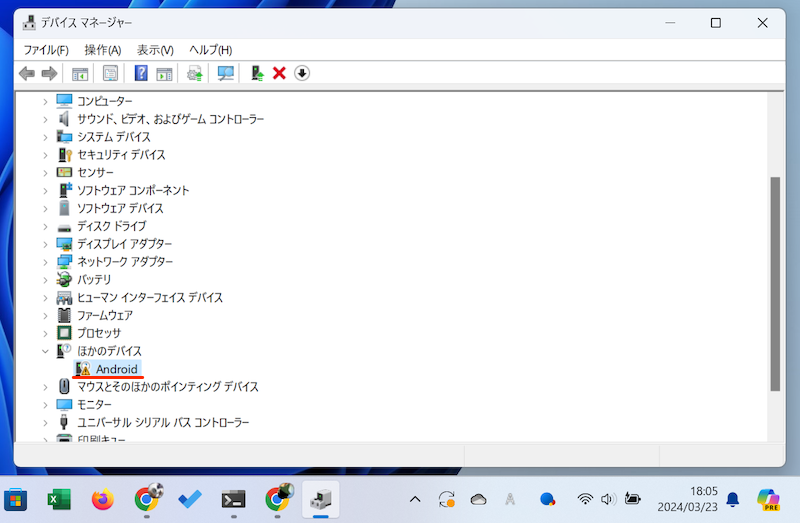Open the ファイル(F) menu
The image size is (800, 523).
pyautogui.click(x=46, y=50)
